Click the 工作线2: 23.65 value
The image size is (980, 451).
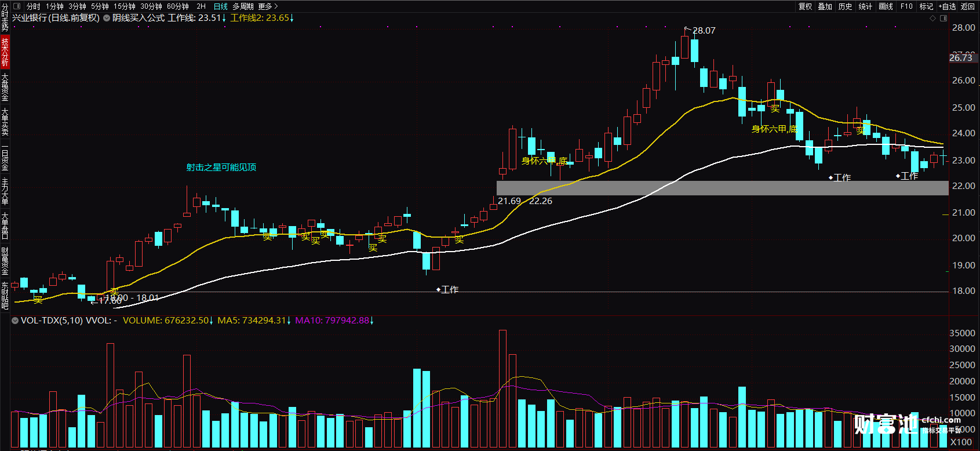coord(262,18)
